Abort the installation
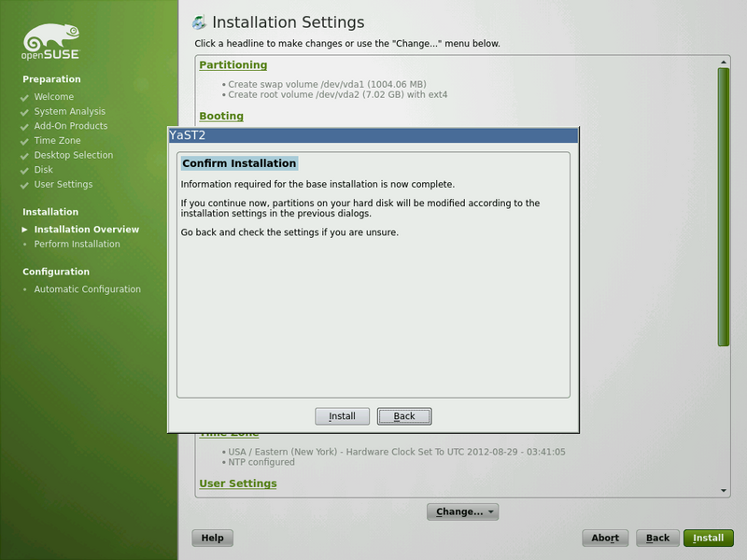The width and height of the screenshot is (747, 560). (605, 538)
